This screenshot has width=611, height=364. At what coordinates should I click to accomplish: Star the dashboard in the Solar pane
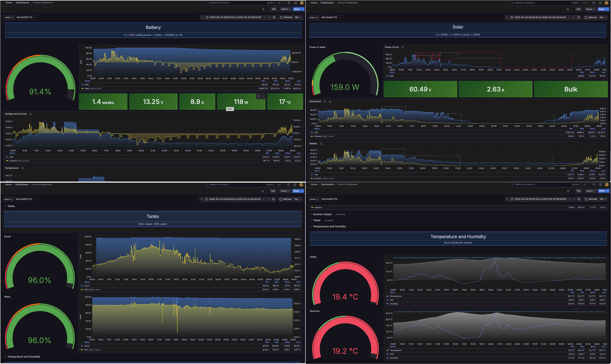tap(568, 9)
